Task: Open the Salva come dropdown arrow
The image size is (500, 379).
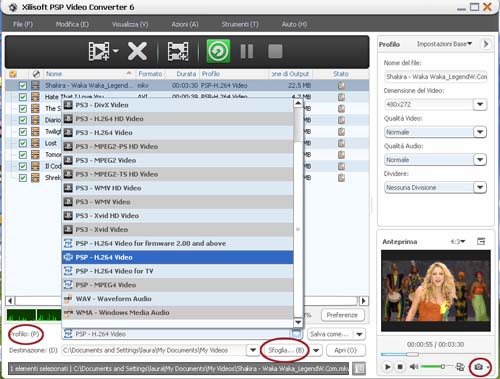Action: [359, 334]
